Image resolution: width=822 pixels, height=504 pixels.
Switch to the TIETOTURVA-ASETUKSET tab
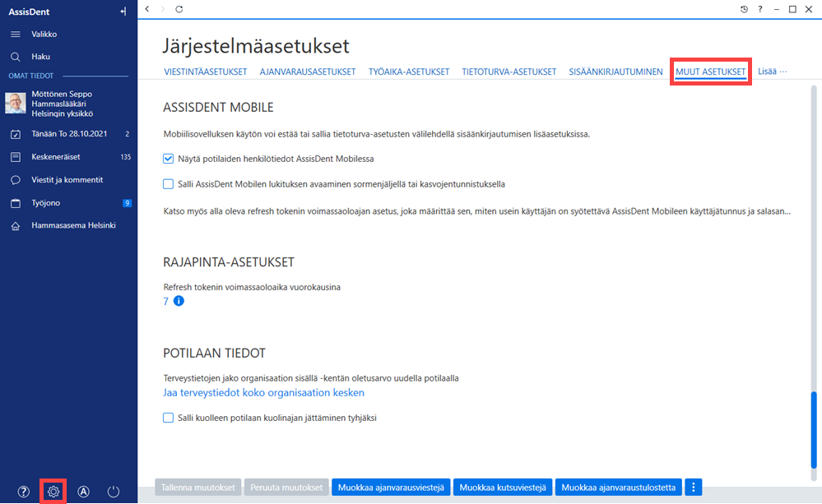tap(509, 72)
